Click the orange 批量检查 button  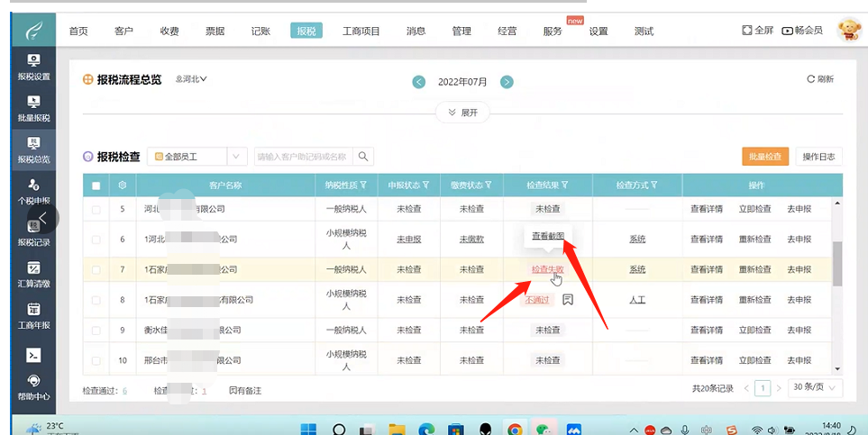click(x=765, y=157)
